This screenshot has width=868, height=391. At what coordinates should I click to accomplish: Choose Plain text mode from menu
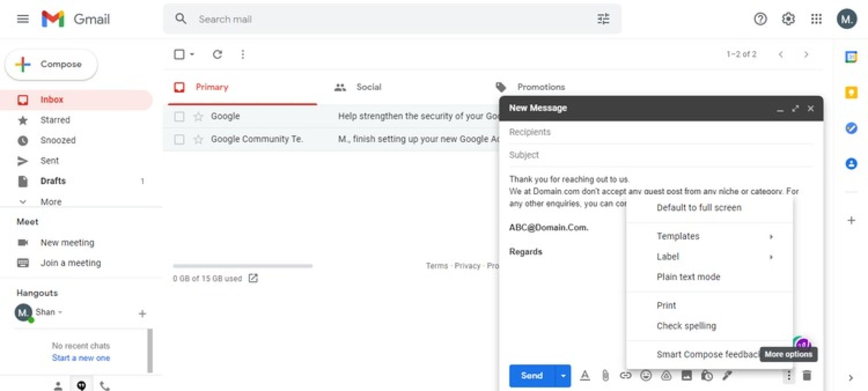(688, 277)
